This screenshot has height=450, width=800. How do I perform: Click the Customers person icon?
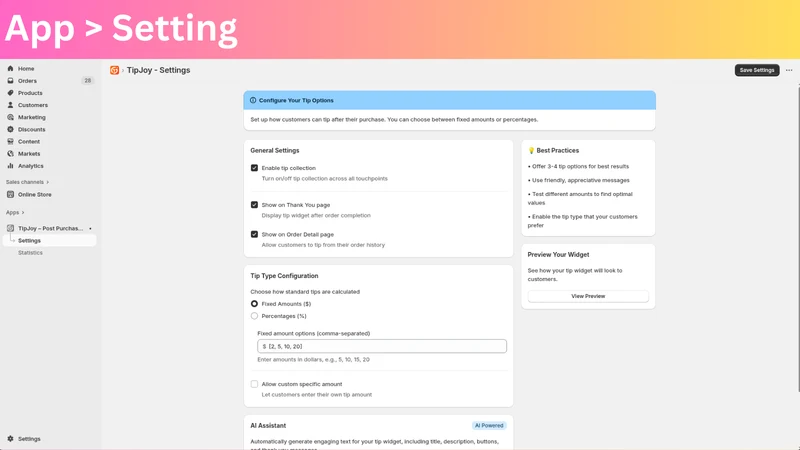coord(10,105)
